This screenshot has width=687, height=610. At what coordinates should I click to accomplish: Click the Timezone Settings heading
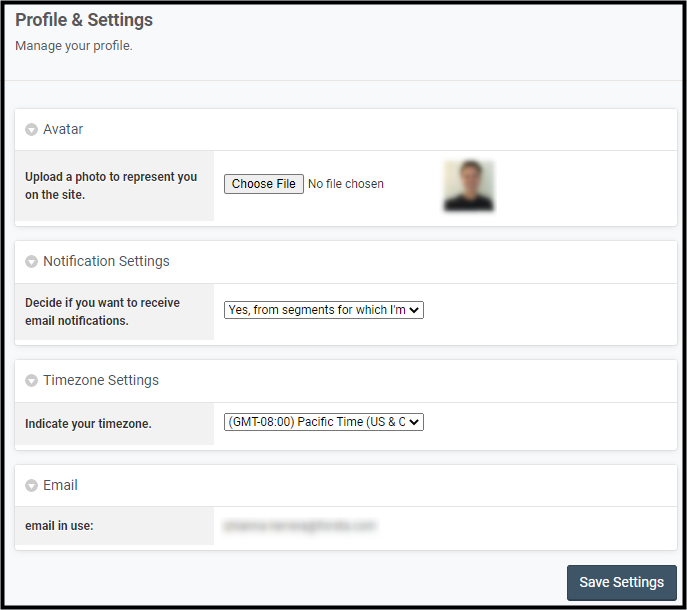point(101,380)
